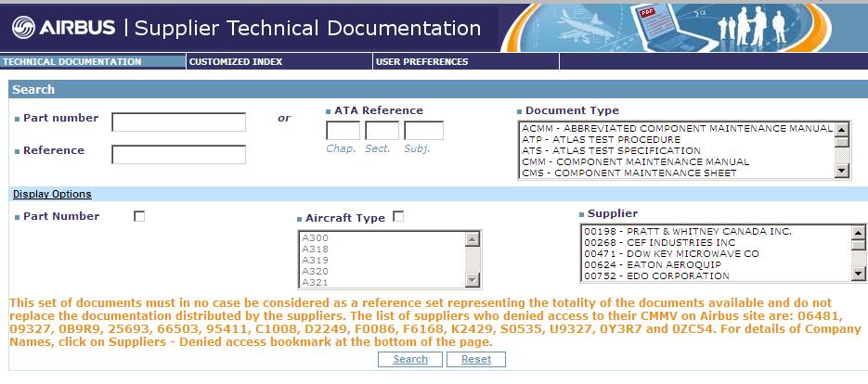The image size is (868, 384).
Task: Click the ATA Subj. input box
Action: pyautogui.click(x=423, y=131)
